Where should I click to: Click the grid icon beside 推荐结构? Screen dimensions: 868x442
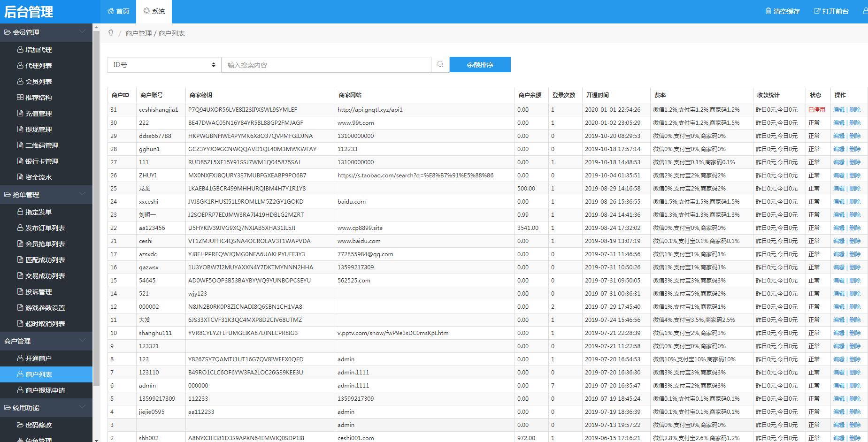point(20,97)
